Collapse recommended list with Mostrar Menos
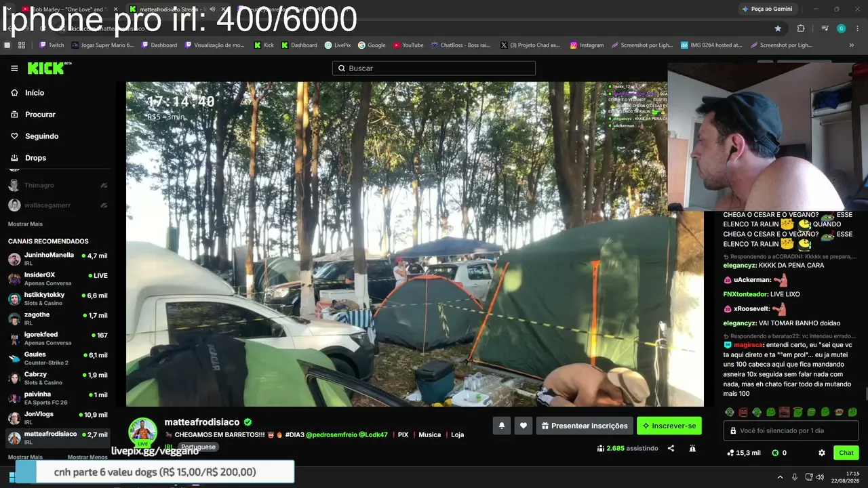The width and height of the screenshot is (868, 488). [x=87, y=457]
